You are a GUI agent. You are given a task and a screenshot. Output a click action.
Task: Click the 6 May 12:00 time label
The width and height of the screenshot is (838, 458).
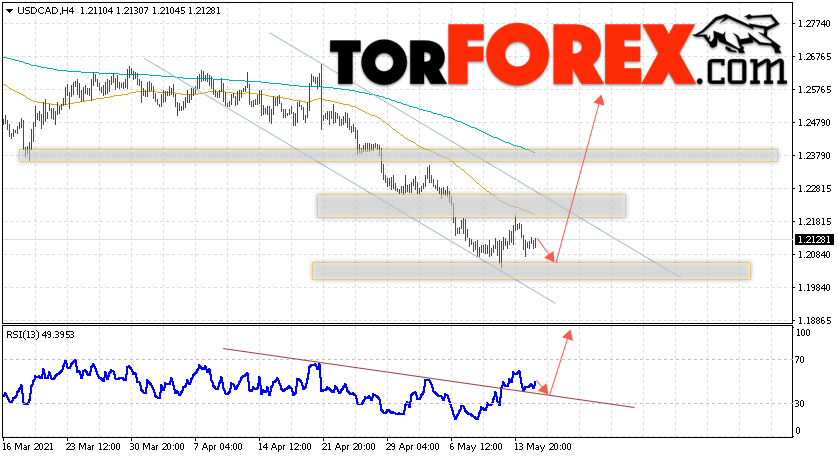coord(476,447)
